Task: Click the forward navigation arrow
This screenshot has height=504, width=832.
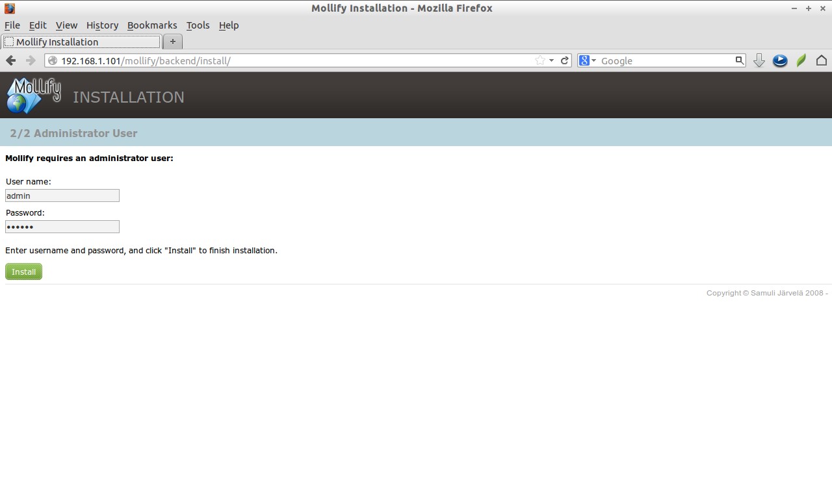Action: click(x=31, y=60)
